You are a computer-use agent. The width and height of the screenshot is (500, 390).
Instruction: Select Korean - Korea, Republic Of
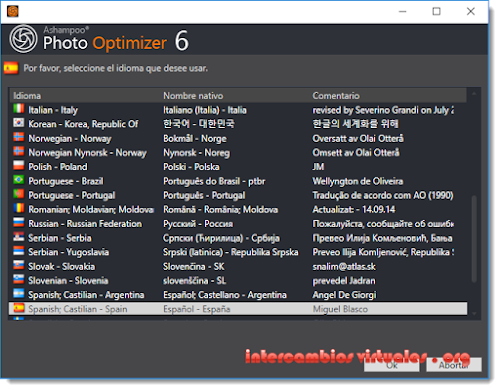238,124
